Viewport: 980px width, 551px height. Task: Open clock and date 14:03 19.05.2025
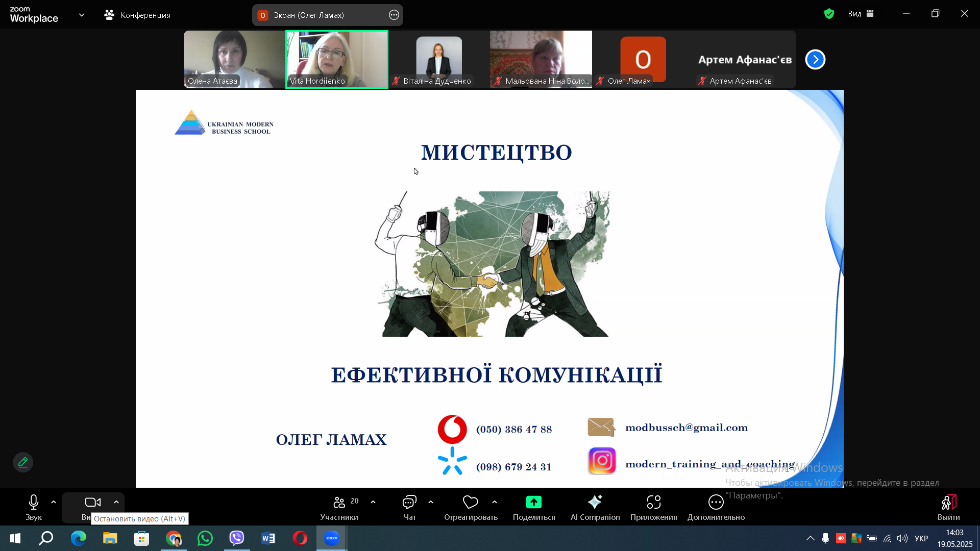pos(954,538)
